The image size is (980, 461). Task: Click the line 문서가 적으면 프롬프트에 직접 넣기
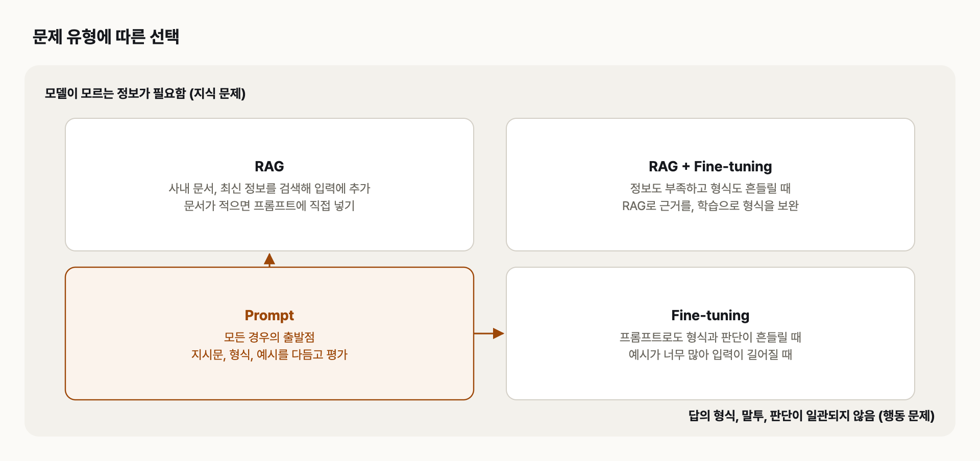click(x=269, y=206)
